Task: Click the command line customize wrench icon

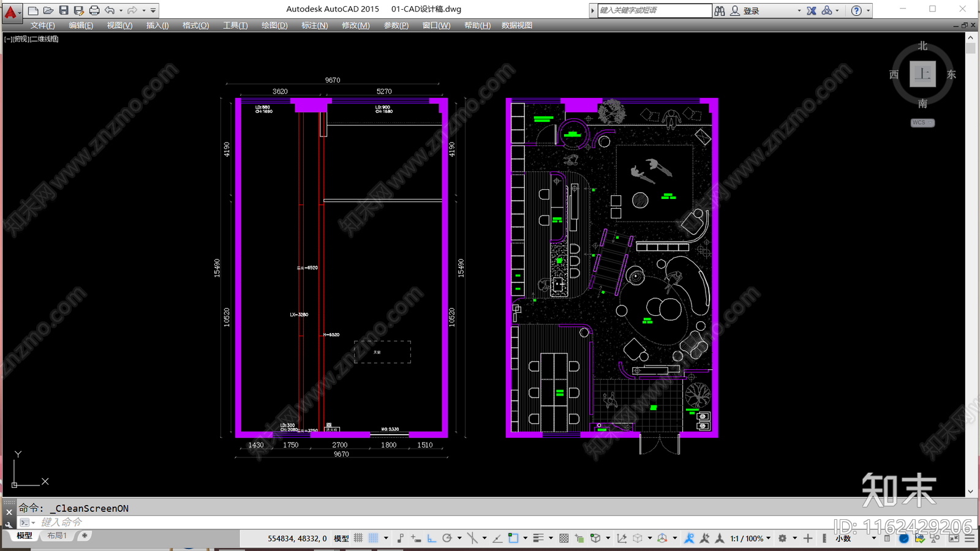Action: pos(9,524)
